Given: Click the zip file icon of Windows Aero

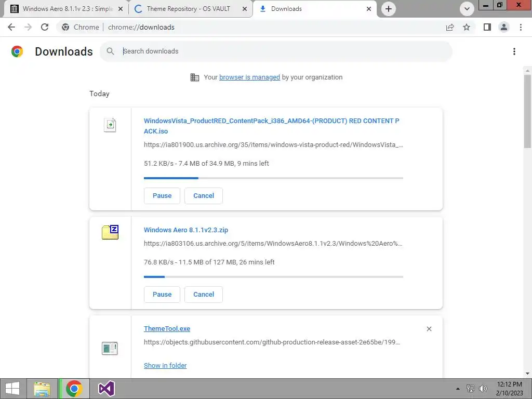Looking at the screenshot, I should coord(110,232).
